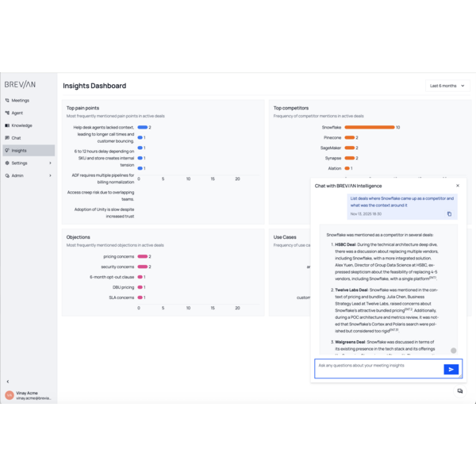Click the Alation competitor bar
The height and width of the screenshot is (476, 476).
[347, 168]
